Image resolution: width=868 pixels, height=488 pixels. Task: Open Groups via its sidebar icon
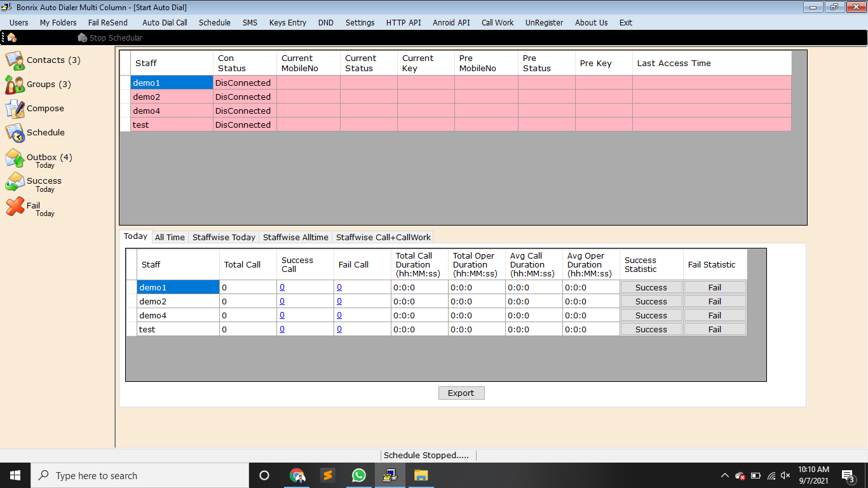(x=15, y=85)
